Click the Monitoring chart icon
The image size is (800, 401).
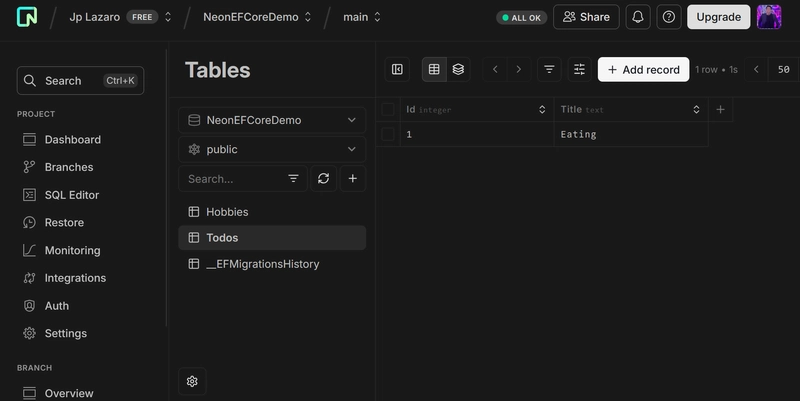pyautogui.click(x=30, y=250)
